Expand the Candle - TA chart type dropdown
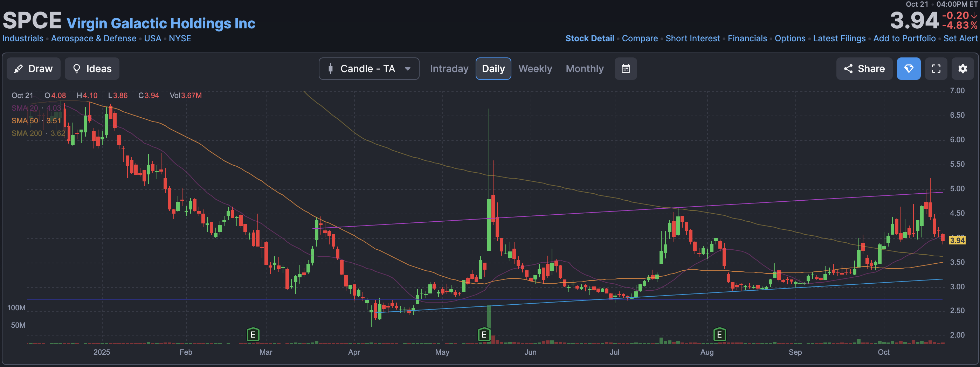The image size is (980, 367). (369, 69)
